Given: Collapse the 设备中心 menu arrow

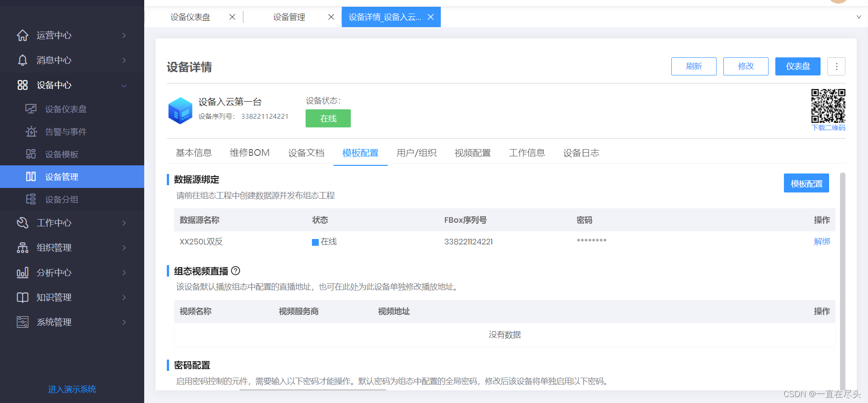Looking at the screenshot, I should (124, 85).
